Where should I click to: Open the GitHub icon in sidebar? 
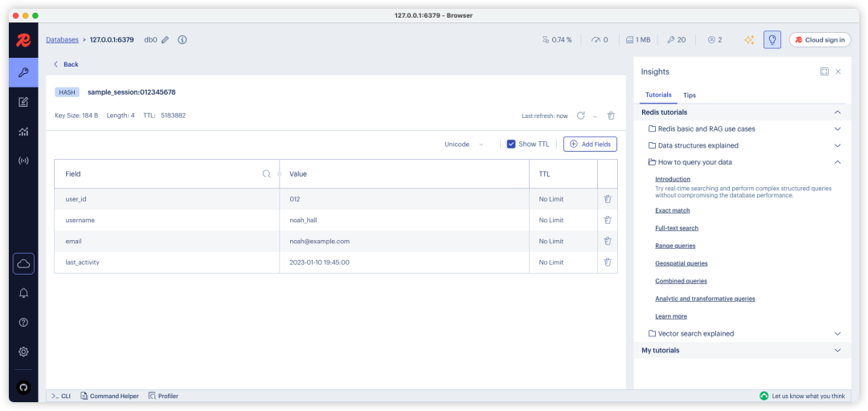click(x=23, y=387)
